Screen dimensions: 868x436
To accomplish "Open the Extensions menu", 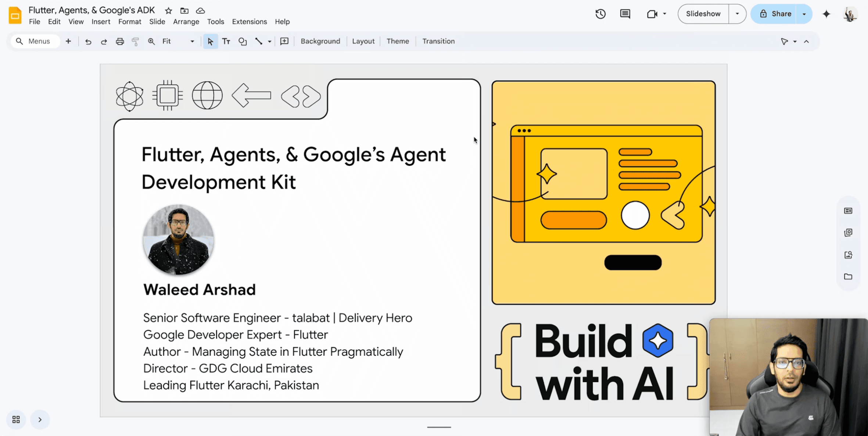I will tap(250, 22).
